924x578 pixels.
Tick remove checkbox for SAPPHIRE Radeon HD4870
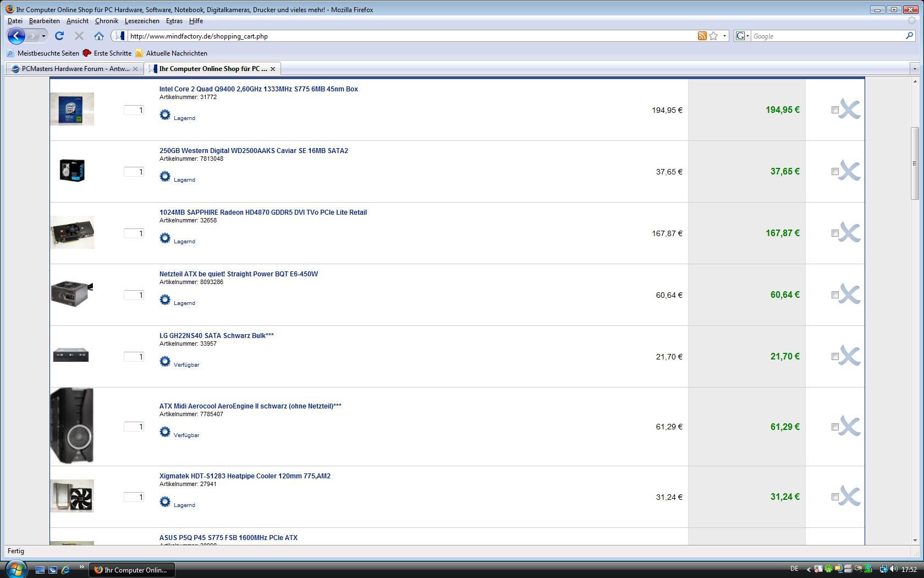(835, 233)
